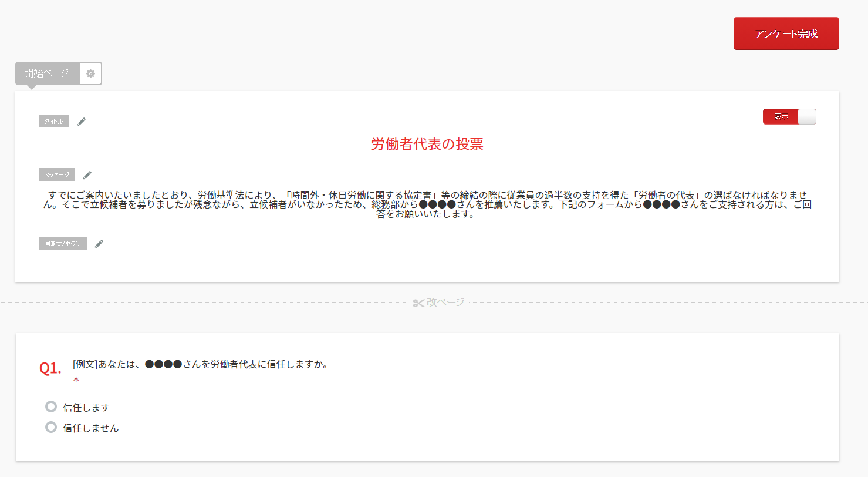This screenshot has height=477, width=868.
Task: Toggle the 表示 switch off
Action: (789, 116)
